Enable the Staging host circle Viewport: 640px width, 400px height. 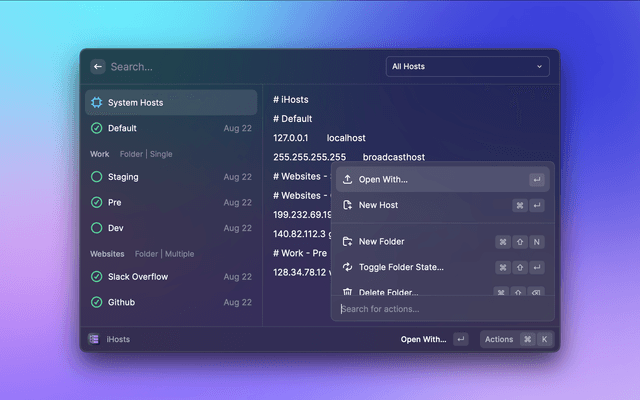[96, 177]
